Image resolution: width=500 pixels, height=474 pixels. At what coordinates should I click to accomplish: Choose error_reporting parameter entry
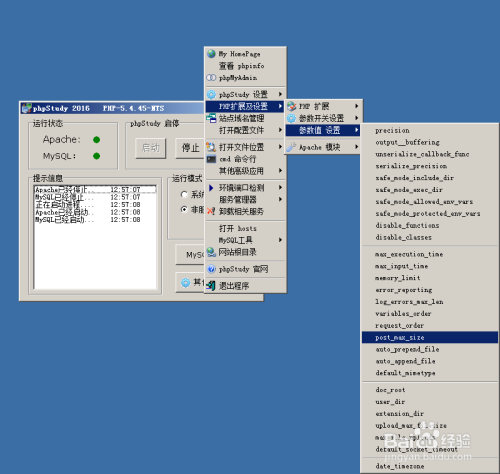[x=430, y=290]
